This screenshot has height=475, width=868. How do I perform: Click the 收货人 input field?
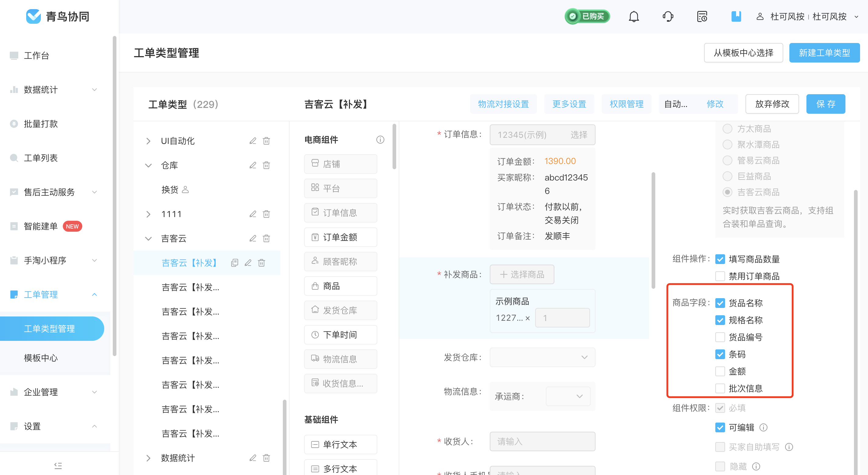tap(542, 442)
